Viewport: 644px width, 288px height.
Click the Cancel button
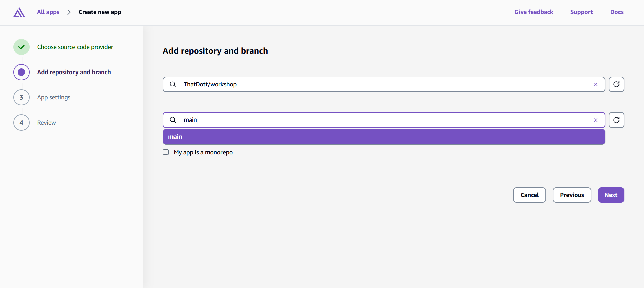coord(529,195)
